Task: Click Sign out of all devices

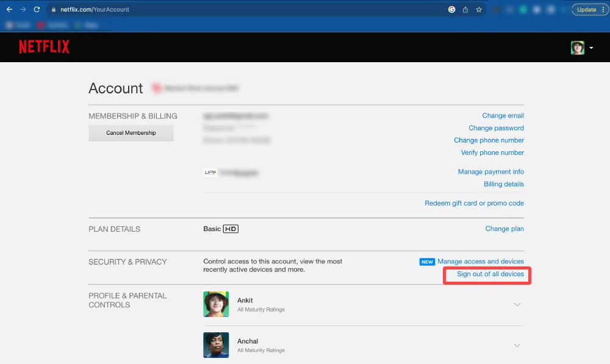Action: pyautogui.click(x=490, y=274)
